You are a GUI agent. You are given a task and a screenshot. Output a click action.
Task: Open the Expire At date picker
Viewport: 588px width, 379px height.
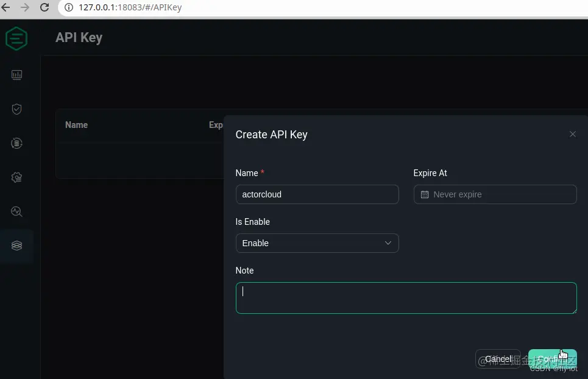pyautogui.click(x=495, y=194)
